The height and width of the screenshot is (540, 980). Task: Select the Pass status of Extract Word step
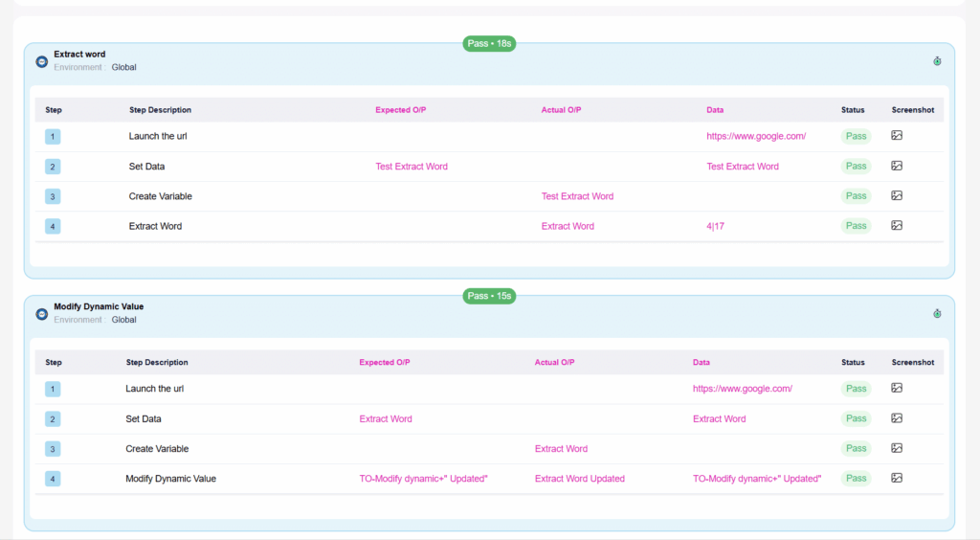coord(856,226)
